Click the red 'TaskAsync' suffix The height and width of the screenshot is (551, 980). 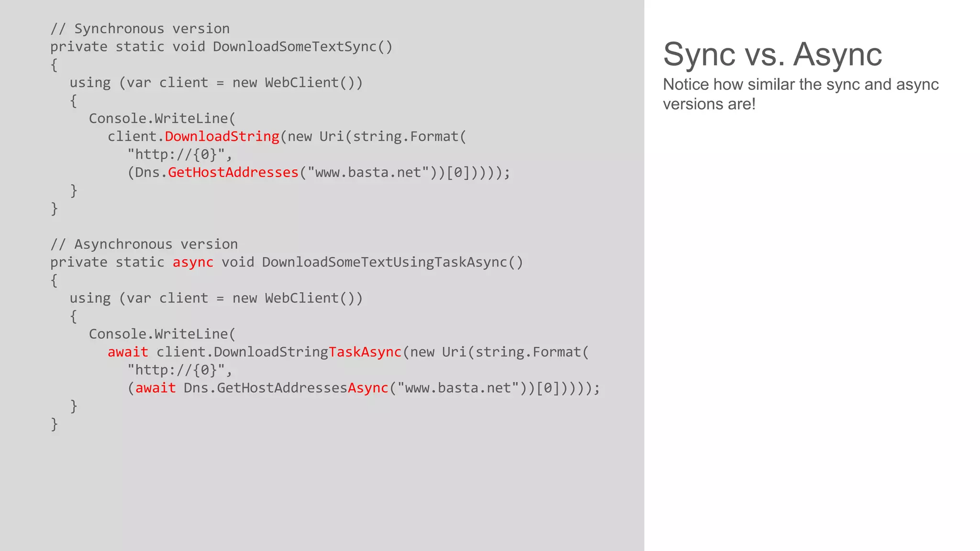tap(365, 353)
